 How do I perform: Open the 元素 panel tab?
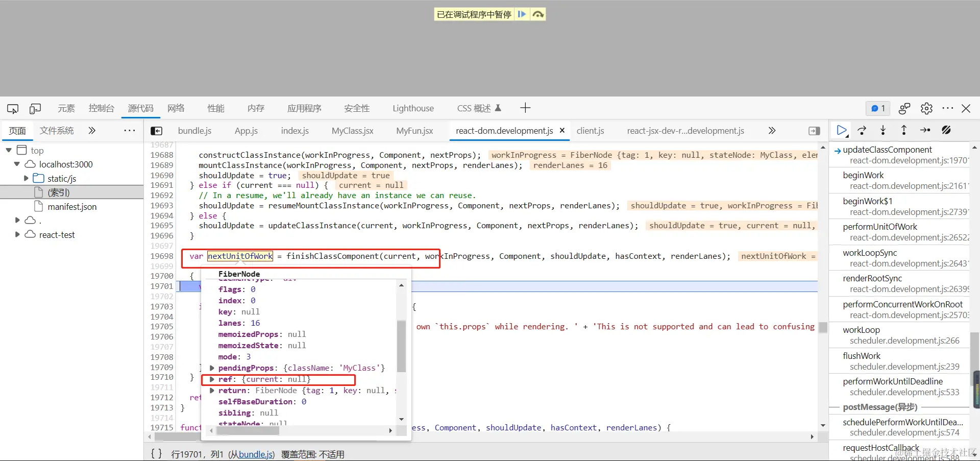pyautogui.click(x=66, y=108)
